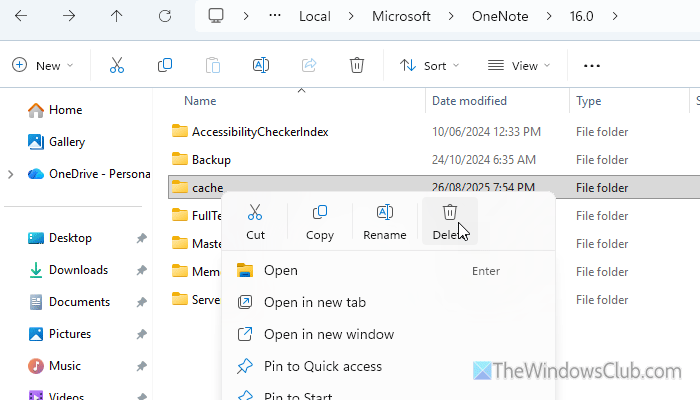Select OneDrive - Personal in sidebar
Image resolution: width=700 pixels, height=400 pixels.
pyautogui.click(x=89, y=174)
